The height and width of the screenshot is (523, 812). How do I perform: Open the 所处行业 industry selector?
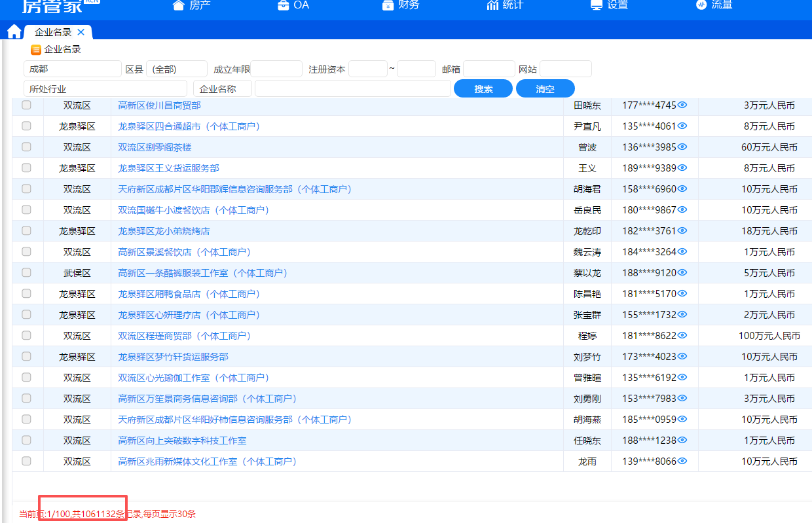pos(105,89)
